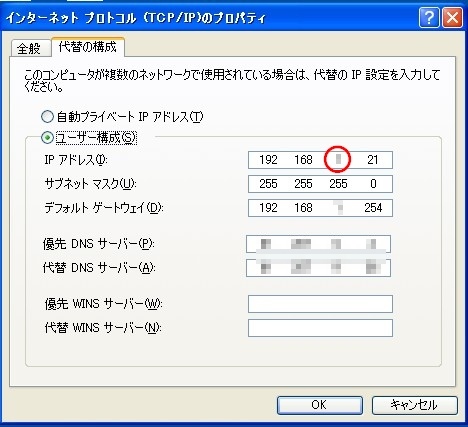
Task: Focus the 代替 WINS サーバー field
Action: pos(320,328)
